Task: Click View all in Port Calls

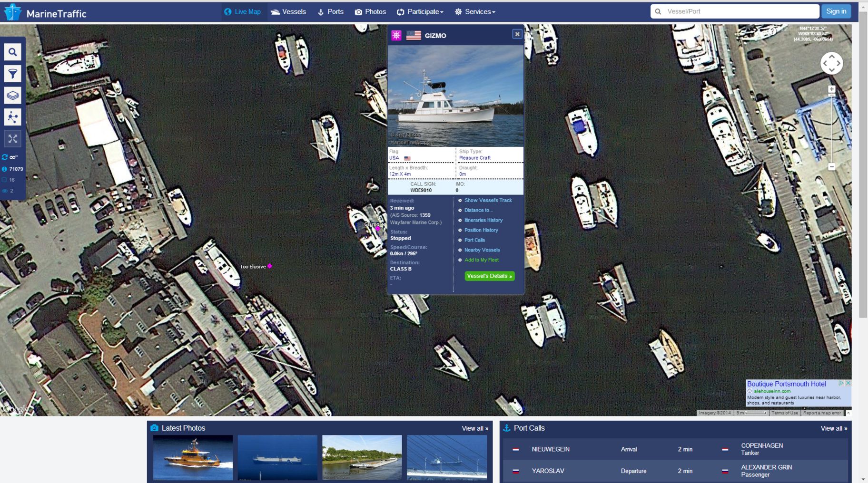Action: (834, 428)
